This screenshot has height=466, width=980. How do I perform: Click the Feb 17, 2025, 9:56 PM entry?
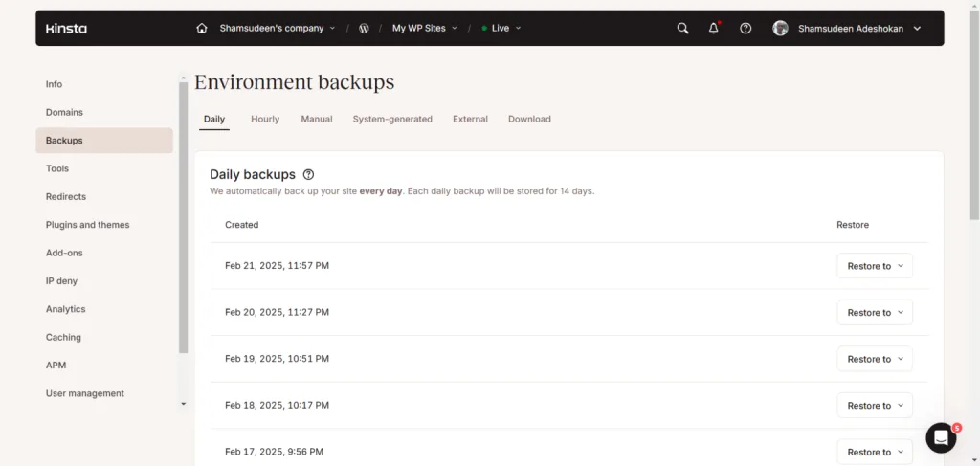pyautogui.click(x=275, y=452)
